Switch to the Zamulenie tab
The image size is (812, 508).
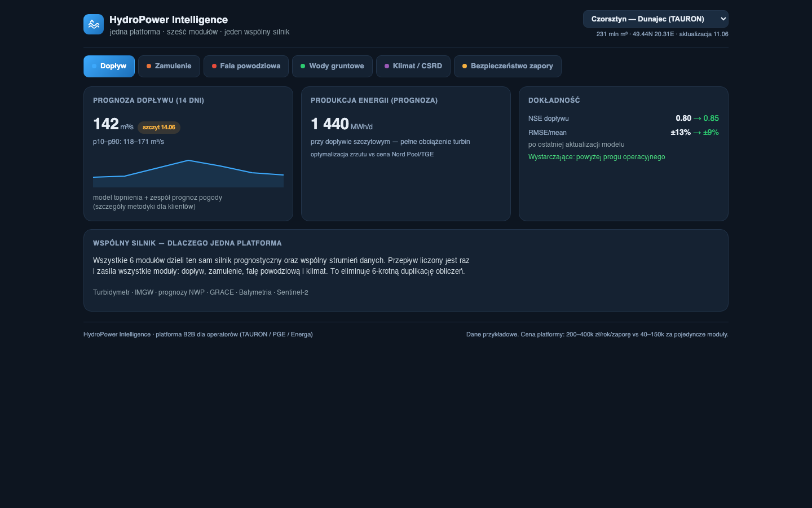[x=169, y=66]
